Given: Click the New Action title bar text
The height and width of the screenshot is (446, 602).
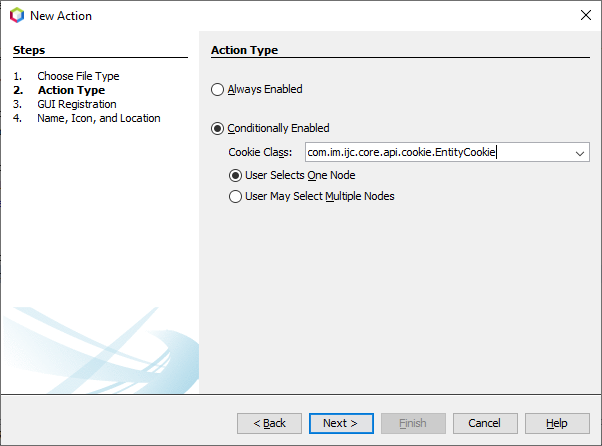Looking at the screenshot, I should pyautogui.click(x=61, y=16).
